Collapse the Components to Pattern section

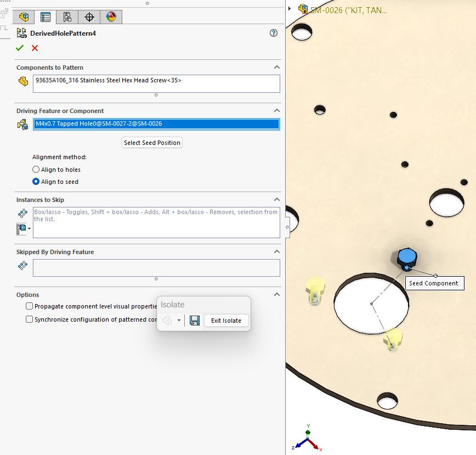coord(276,68)
